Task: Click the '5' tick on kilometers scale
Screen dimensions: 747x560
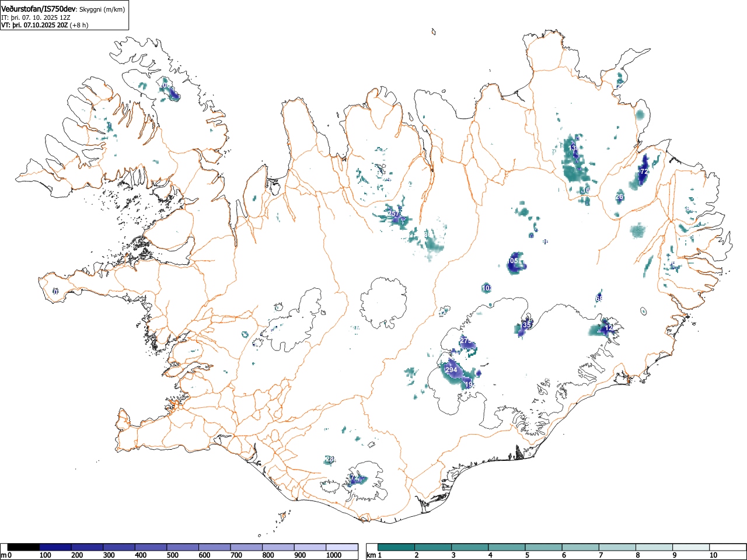Action: (x=527, y=555)
